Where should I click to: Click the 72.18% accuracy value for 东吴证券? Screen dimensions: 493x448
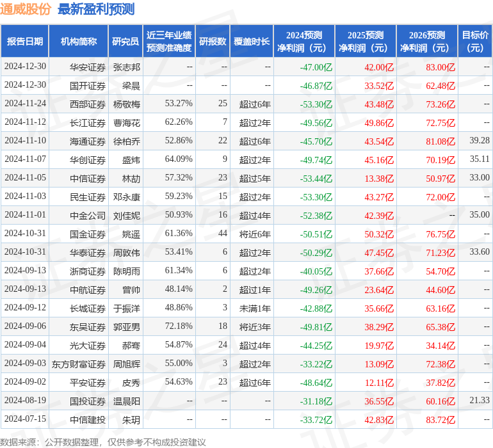click(x=179, y=326)
